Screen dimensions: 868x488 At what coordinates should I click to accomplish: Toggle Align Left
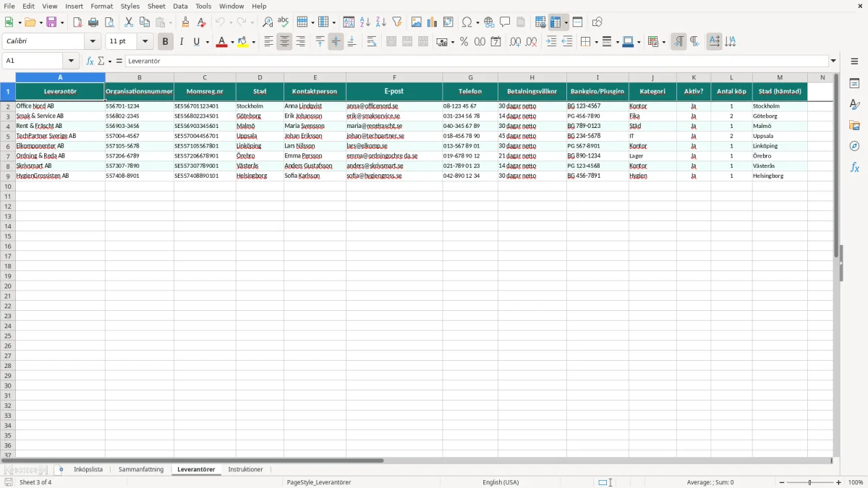(x=268, y=42)
